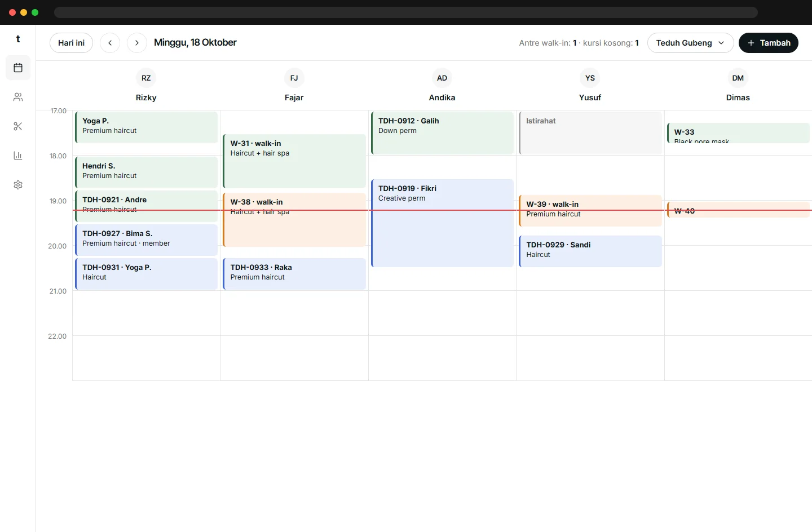Open Hendri S. Premium haircut appointment
The image size is (812, 532).
[x=146, y=172]
